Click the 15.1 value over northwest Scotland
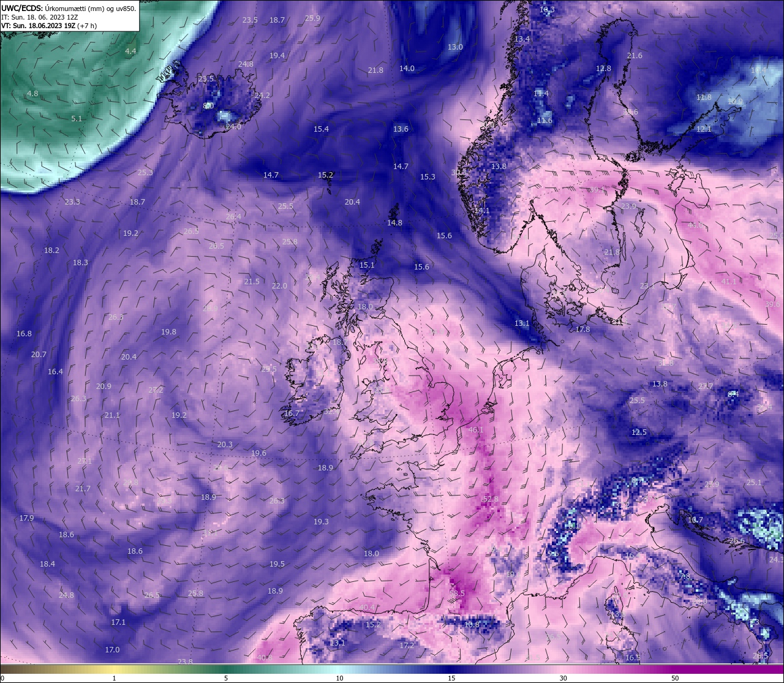The image size is (784, 683). pyautogui.click(x=367, y=265)
